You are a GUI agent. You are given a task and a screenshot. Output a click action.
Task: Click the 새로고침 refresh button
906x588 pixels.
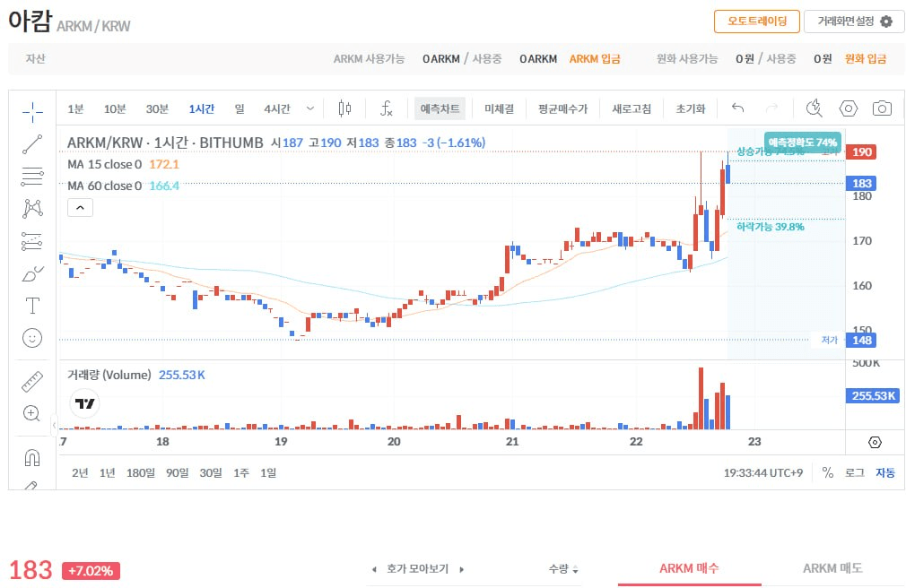[632, 108]
